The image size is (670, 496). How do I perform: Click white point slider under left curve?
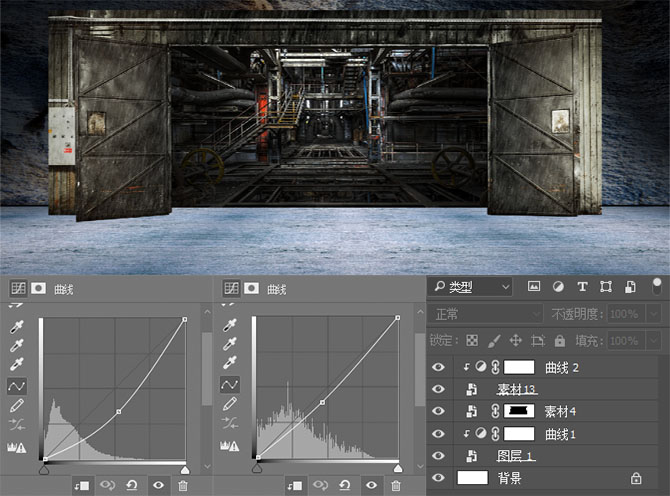coord(185,467)
